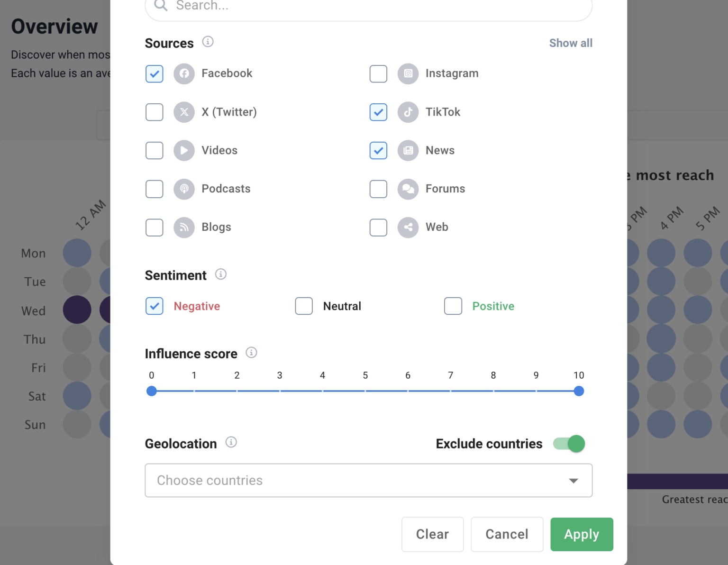Click the X (Twitter) source icon
Viewport: 728px width, 565px height.
[x=184, y=112]
